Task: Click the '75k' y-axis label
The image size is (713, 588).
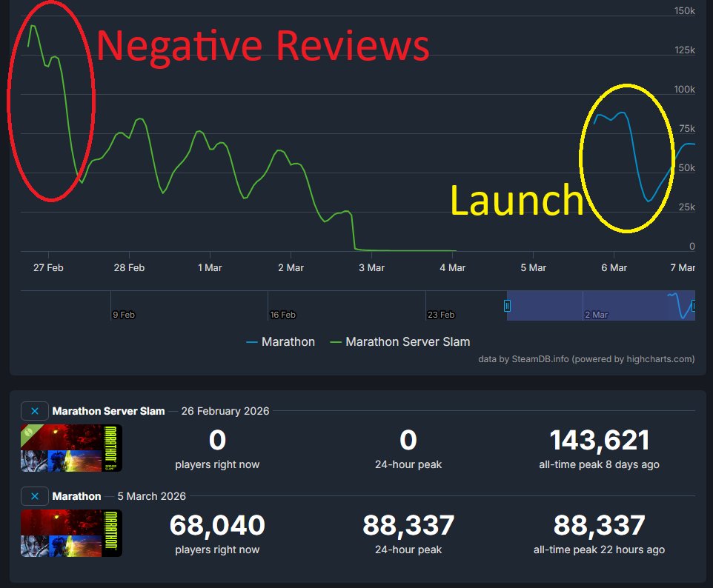Action: tap(687, 129)
